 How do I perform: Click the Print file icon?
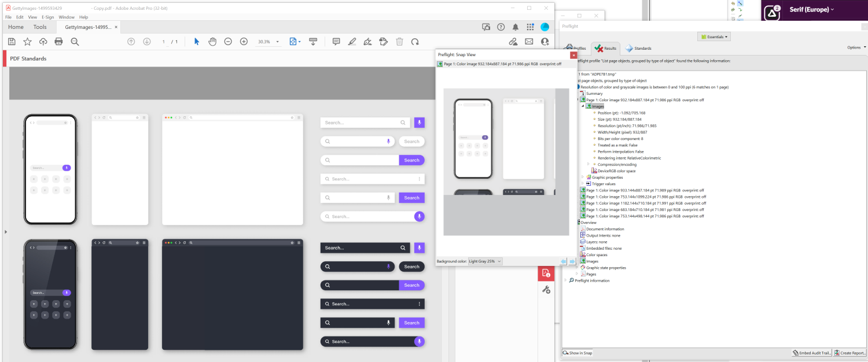coord(58,42)
